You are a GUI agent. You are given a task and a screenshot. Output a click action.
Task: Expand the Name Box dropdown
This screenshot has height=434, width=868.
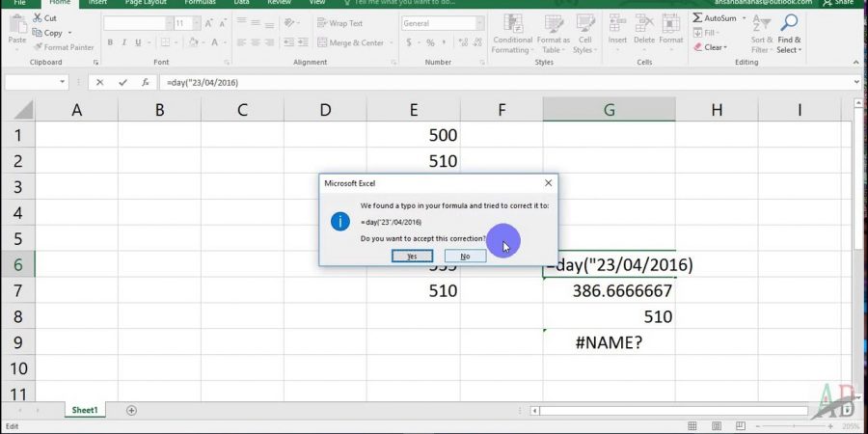click(63, 83)
